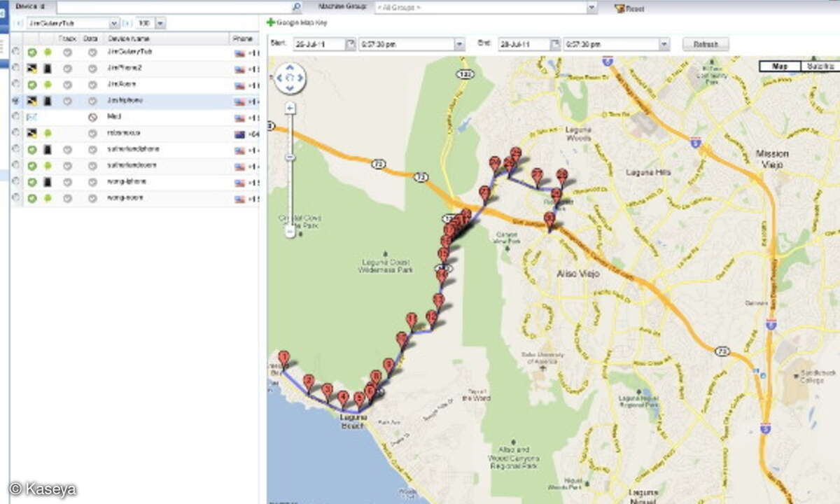Click the End date input field
Image resolution: width=840 pixels, height=504 pixels.
point(524,44)
